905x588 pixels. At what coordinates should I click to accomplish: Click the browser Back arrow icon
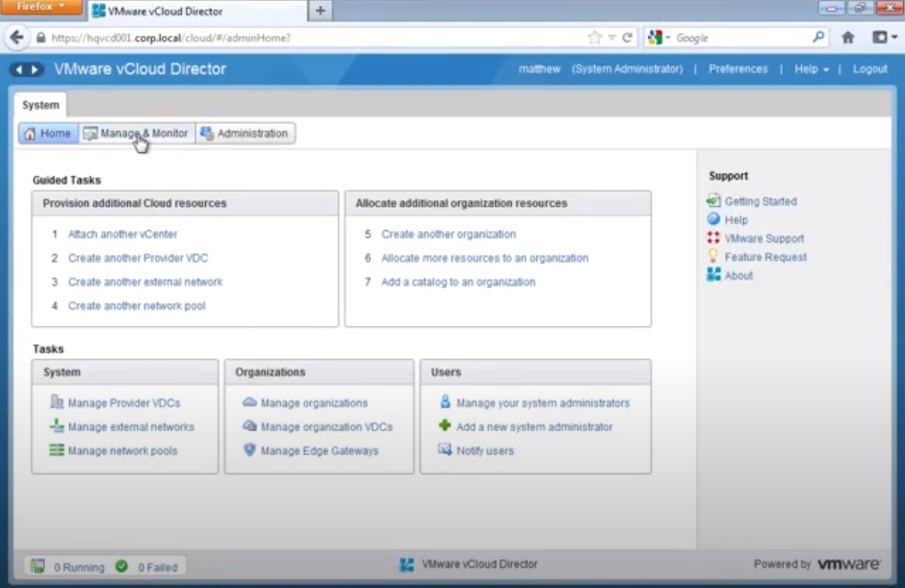[17, 38]
